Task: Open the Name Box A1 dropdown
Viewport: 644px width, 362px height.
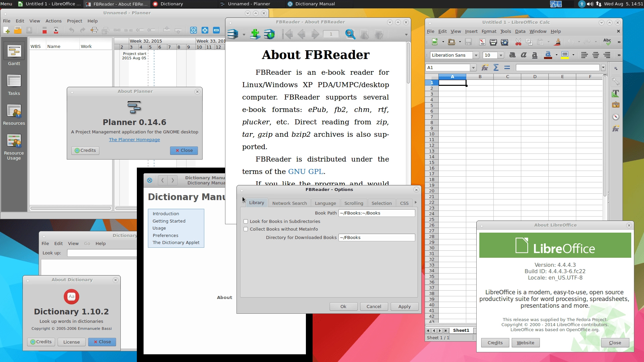Action: pyautogui.click(x=473, y=68)
